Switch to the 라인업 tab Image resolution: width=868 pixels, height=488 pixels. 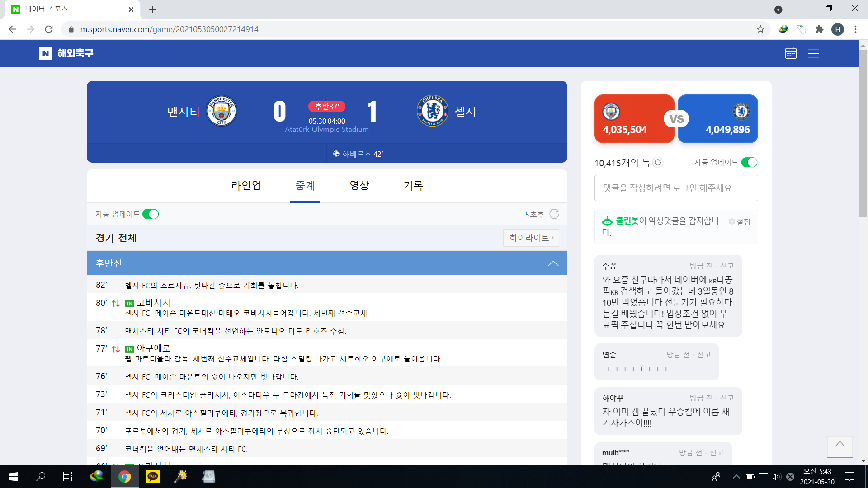[x=246, y=185]
